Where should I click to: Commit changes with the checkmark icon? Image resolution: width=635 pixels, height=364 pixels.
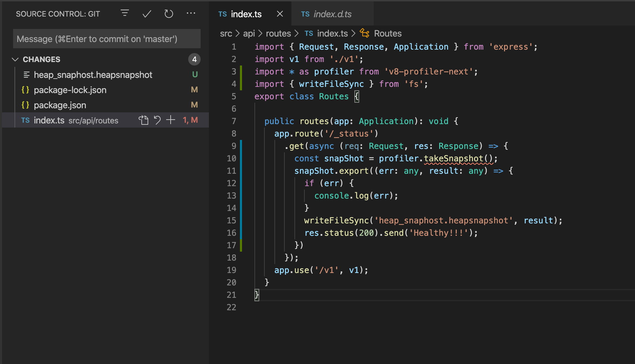(146, 14)
